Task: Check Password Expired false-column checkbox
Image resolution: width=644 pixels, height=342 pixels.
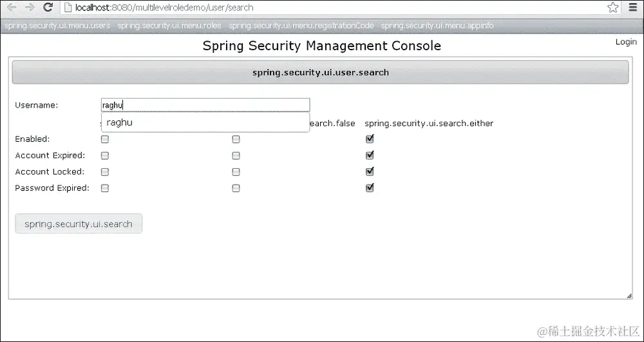Action: pyautogui.click(x=236, y=188)
